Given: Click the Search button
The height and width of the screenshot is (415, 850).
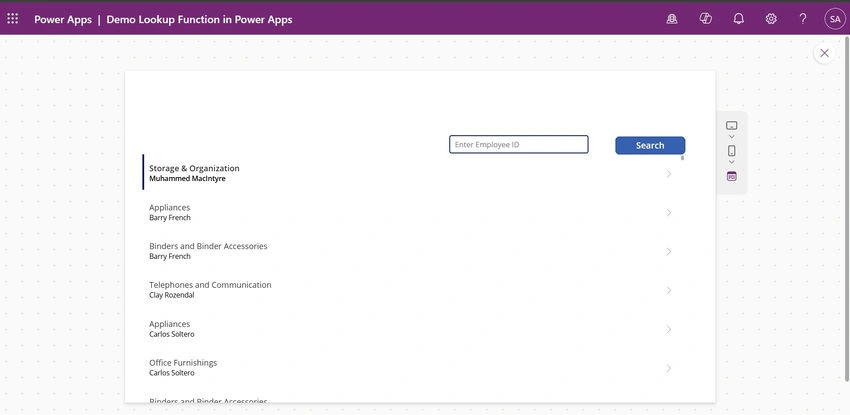Looking at the screenshot, I should click(x=650, y=145).
